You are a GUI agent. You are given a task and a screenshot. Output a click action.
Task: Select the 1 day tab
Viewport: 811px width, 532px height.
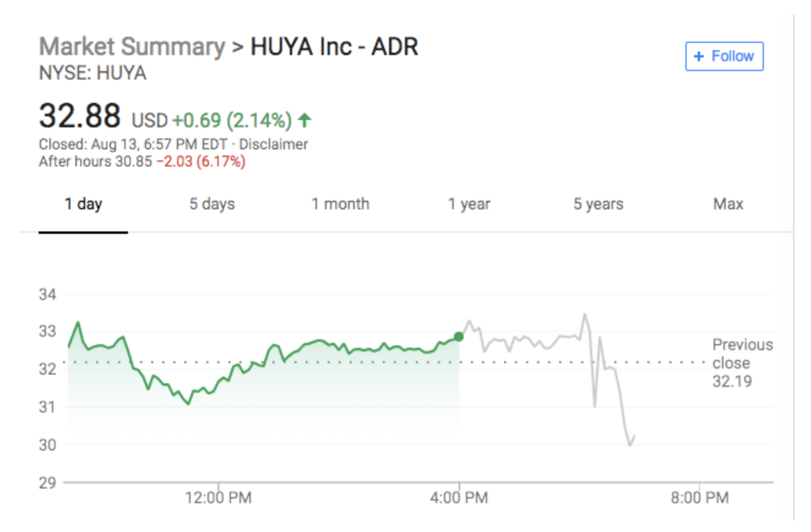click(83, 204)
